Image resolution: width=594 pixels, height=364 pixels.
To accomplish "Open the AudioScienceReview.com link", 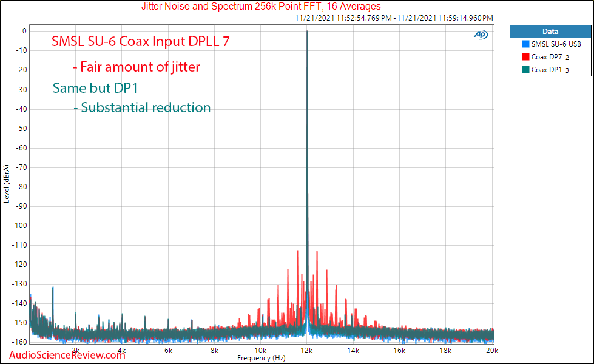I will click(67, 355).
